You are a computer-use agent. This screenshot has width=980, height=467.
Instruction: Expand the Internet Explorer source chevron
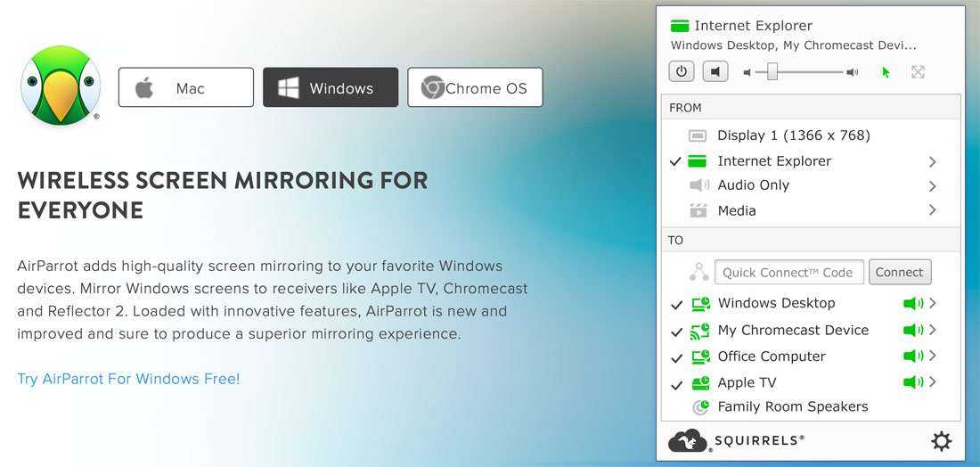point(933,162)
